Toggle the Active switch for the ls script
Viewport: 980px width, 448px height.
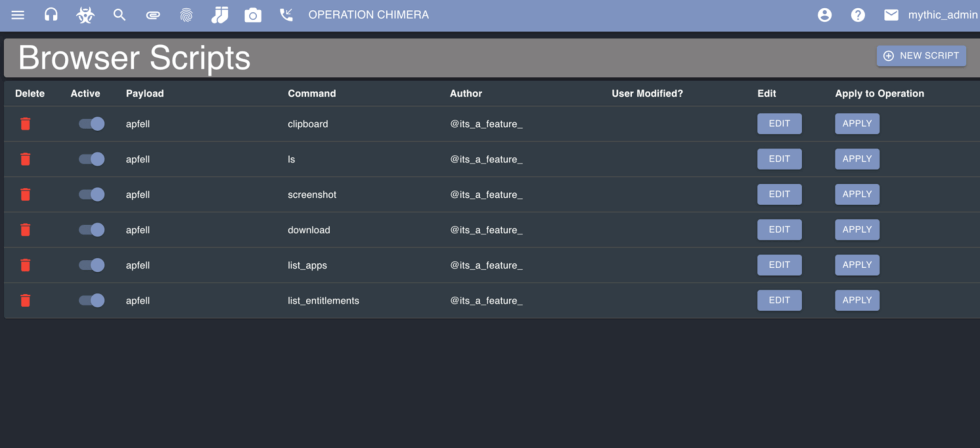coord(92,159)
